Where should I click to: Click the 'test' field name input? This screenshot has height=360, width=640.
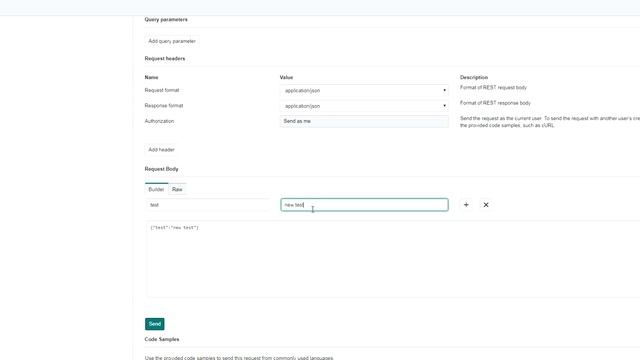207,205
